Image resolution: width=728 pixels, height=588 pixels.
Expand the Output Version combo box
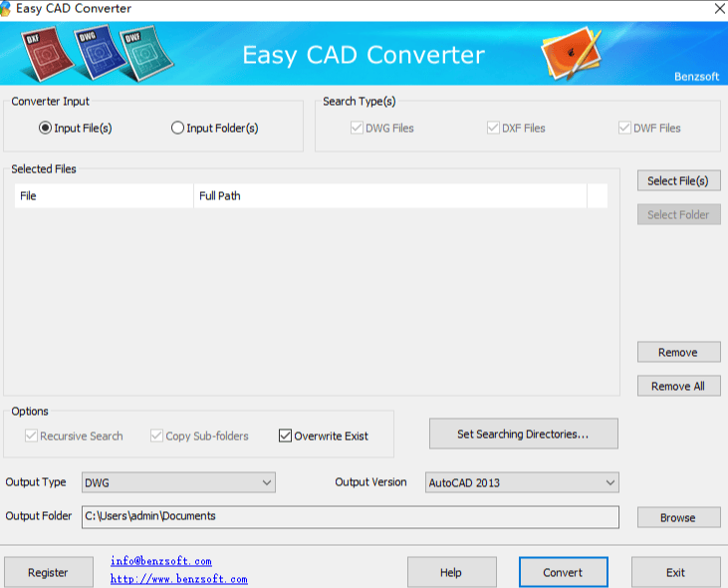point(522,482)
